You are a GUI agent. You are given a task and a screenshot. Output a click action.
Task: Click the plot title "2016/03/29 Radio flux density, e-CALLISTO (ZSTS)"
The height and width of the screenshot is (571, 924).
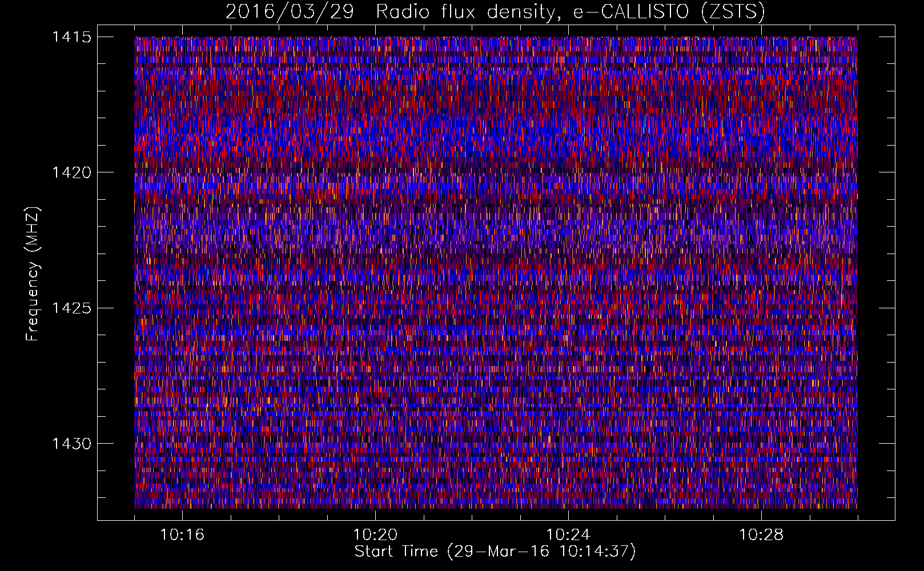pyautogui.click(x=495, y=12)
